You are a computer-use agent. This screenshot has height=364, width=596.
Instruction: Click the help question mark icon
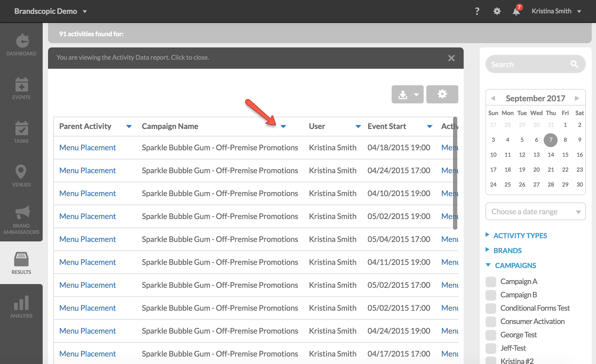pyautogui.click(x=477, y=11)
